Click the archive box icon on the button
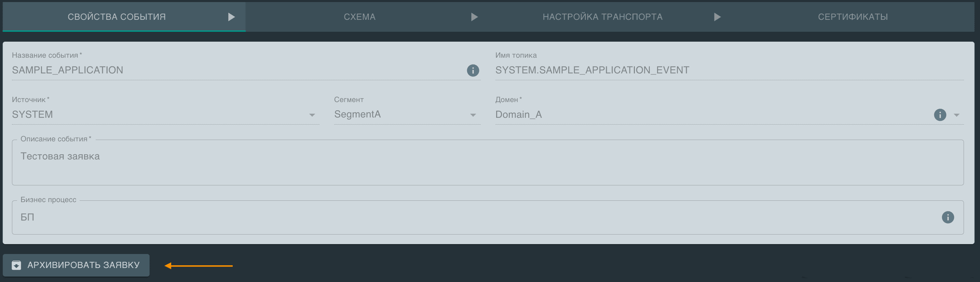 pos(16,265)
